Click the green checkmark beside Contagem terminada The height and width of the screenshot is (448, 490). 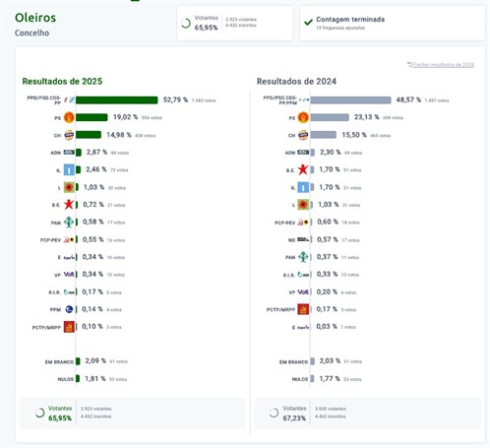[308, 23]
